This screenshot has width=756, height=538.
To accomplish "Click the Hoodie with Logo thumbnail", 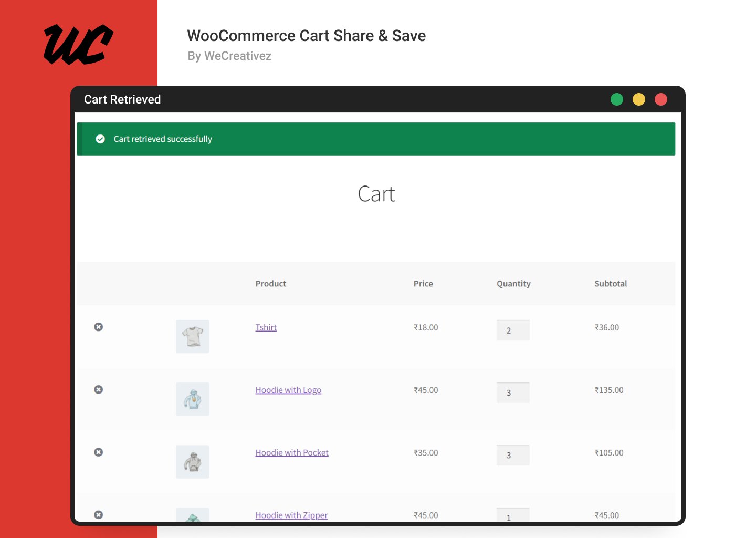I will click(x=193, y=399).
